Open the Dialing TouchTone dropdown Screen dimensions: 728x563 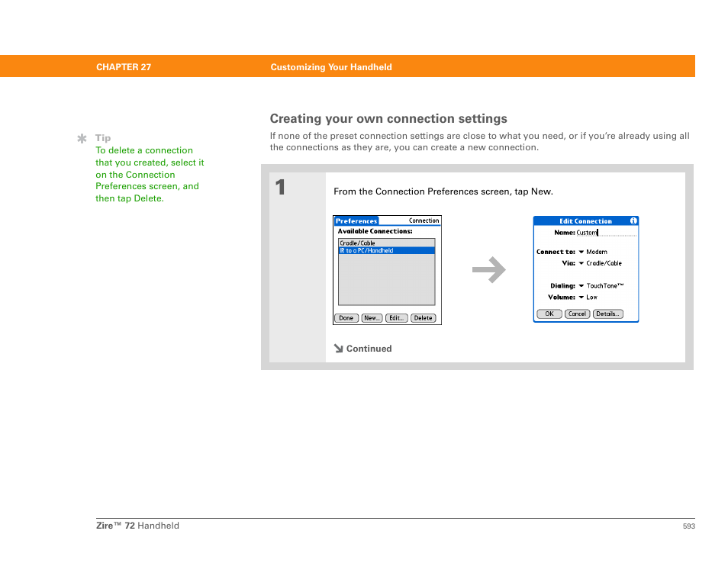[601, 286]
